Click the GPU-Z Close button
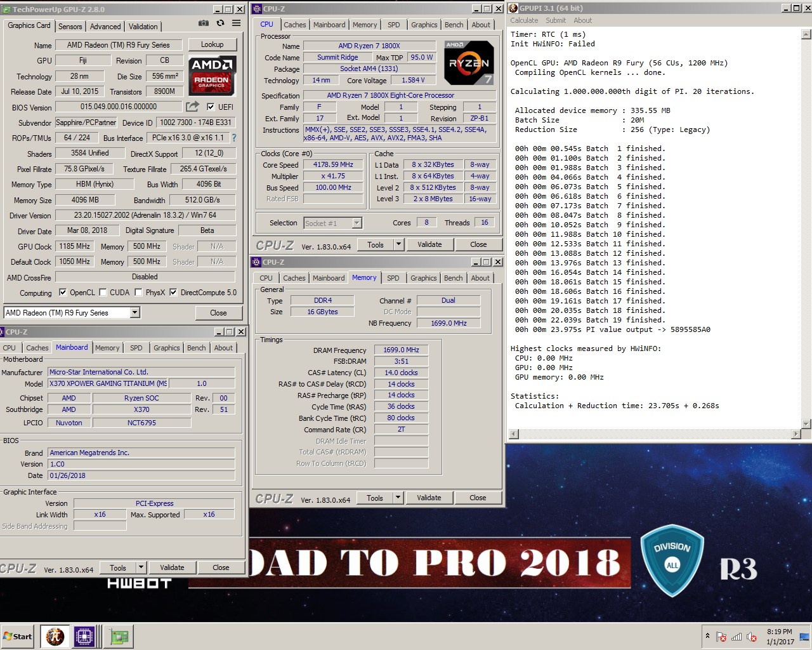The height and width of the screenshot is (650, 812). pyautogui.click(x=218, y=313)
